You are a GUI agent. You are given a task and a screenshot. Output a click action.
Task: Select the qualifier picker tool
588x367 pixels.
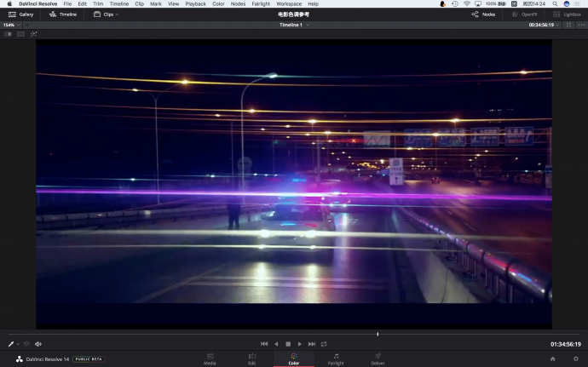(x=12, y=344)
